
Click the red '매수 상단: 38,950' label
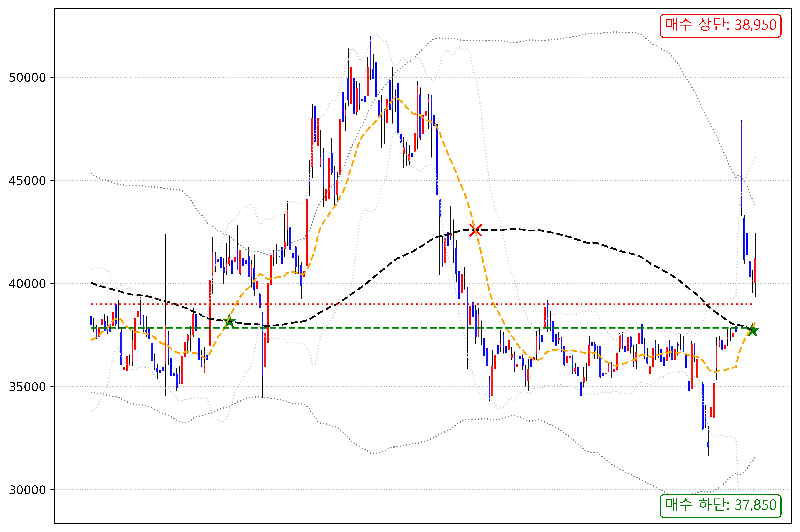click(721, 26)
